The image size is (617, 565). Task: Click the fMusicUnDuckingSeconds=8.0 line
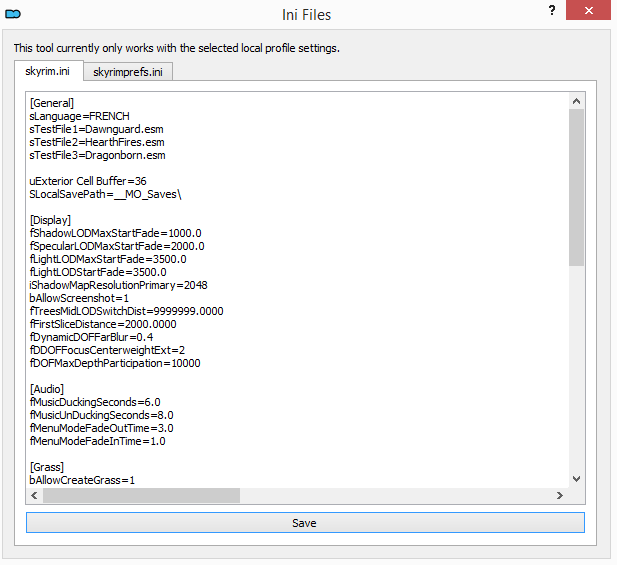point(102,415)
